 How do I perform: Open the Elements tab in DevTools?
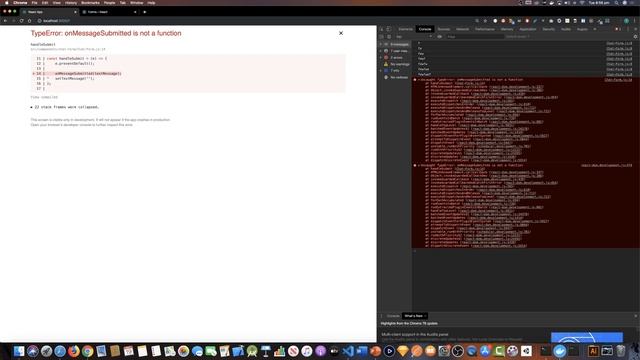click(x=405, y=29)
